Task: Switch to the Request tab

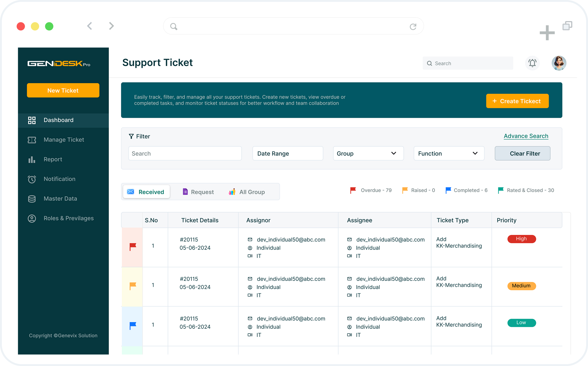Action: pos(198,192)
